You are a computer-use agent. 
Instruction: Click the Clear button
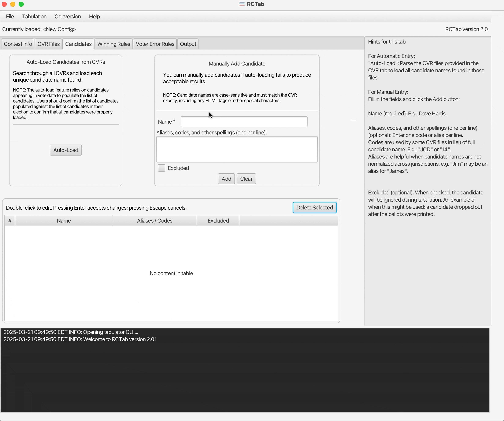pyautogui.click(x=246, y=179)
